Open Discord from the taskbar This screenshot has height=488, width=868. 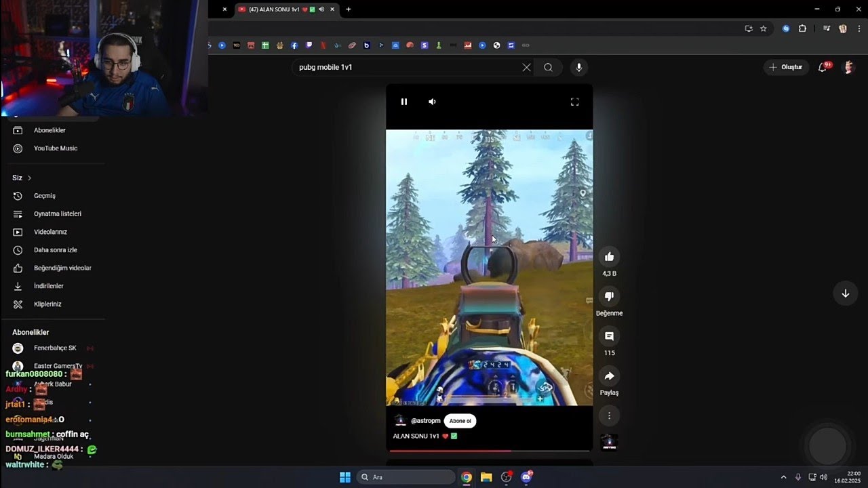(x=526, y=477)
